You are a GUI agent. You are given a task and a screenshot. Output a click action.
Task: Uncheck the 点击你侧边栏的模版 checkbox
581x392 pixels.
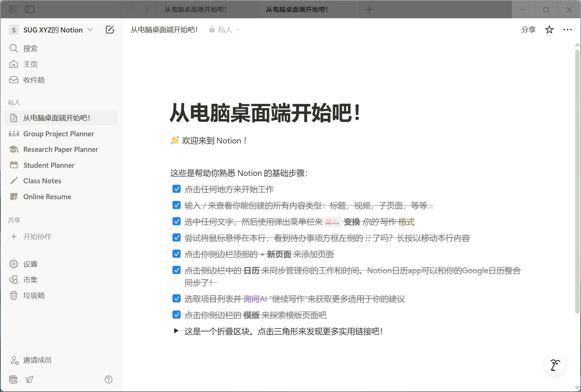click(177, 315)
